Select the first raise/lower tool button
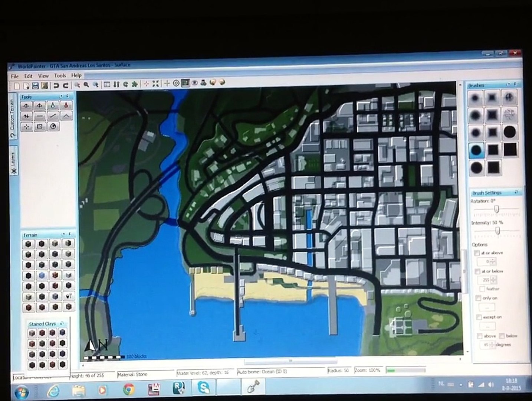532x401 pixels. click(26, 106)
